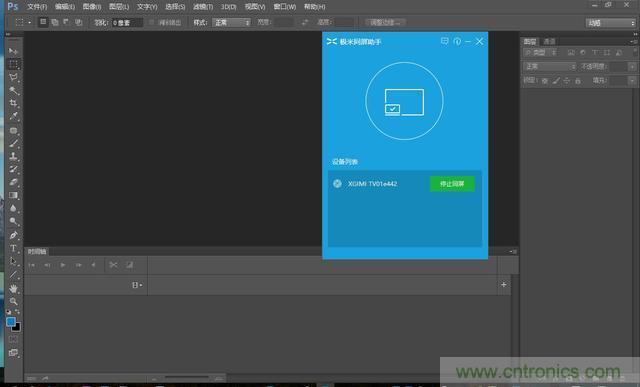
Task: Open the Filter (滤镜) menu
Action: point(203,7)
